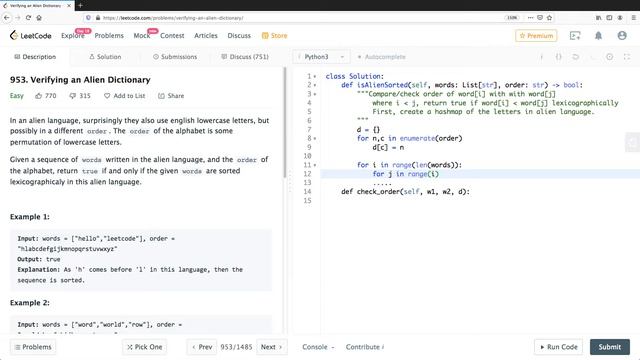The height and width of the screenshot is (360, 640).
Task: Click the 150% zoom indicator
Action: 511,18
